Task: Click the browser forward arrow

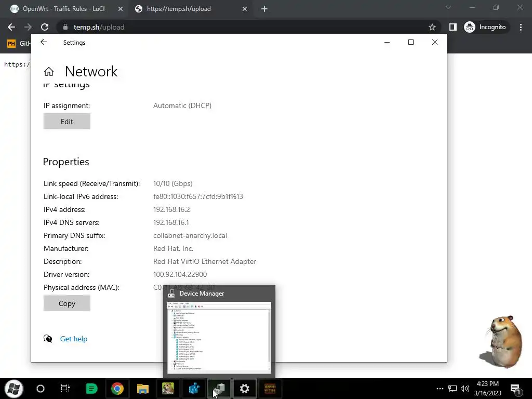Action: coord(28,27)
